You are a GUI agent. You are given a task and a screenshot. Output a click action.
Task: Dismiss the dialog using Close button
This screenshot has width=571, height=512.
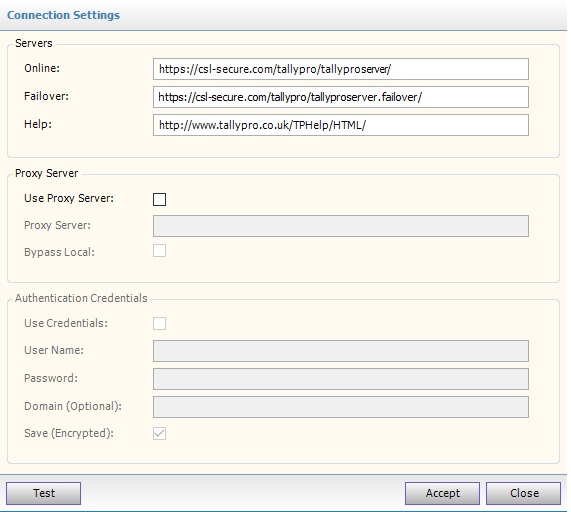click(524, 493)
